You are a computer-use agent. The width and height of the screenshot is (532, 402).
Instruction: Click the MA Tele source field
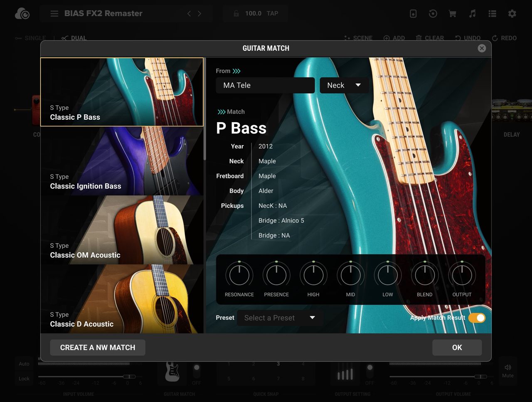pyautogui.click(x=265, y=85)
